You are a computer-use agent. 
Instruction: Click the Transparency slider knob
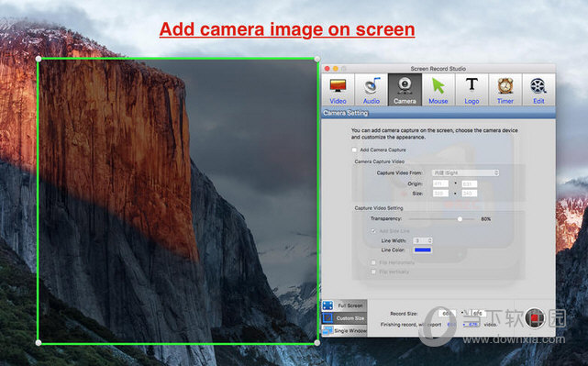click(460, 218)
